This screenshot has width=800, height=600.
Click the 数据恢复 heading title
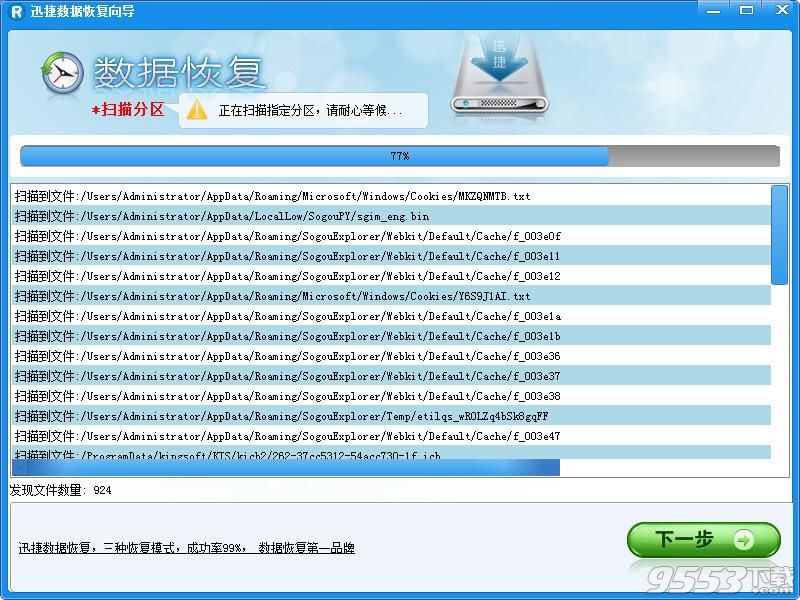point(178,72)
